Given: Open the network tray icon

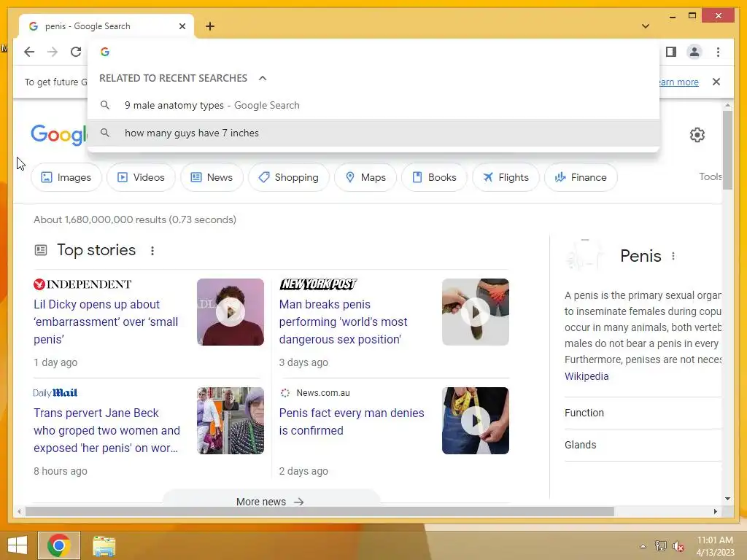Looking at the screenshot, I should 661,546.
